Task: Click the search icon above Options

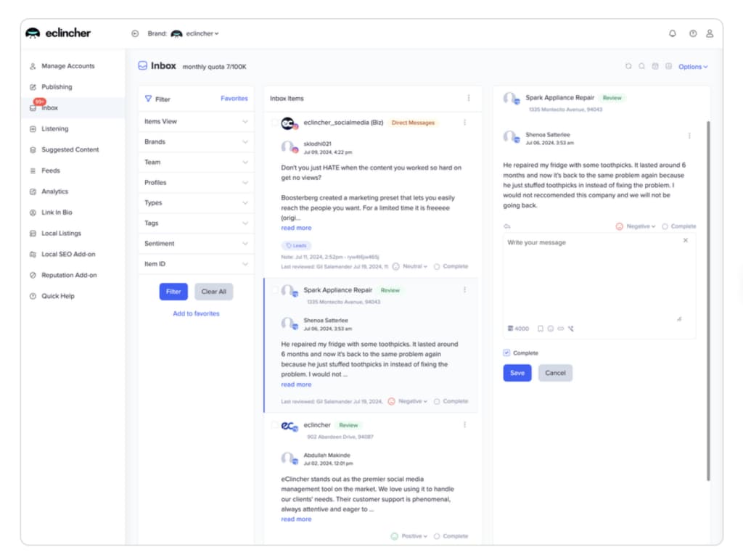Action: click(641, 65)
